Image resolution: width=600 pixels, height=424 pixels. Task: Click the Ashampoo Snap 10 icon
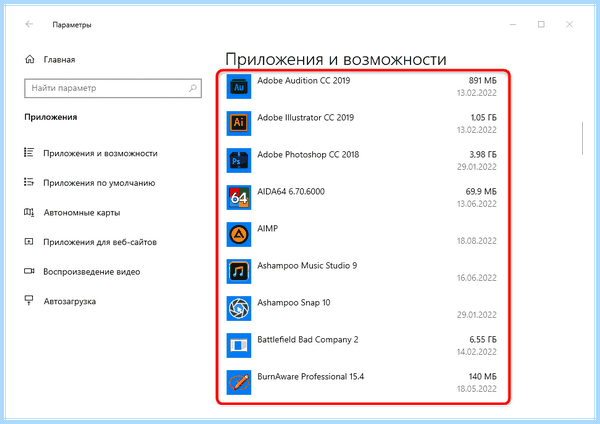pos(239,308)
